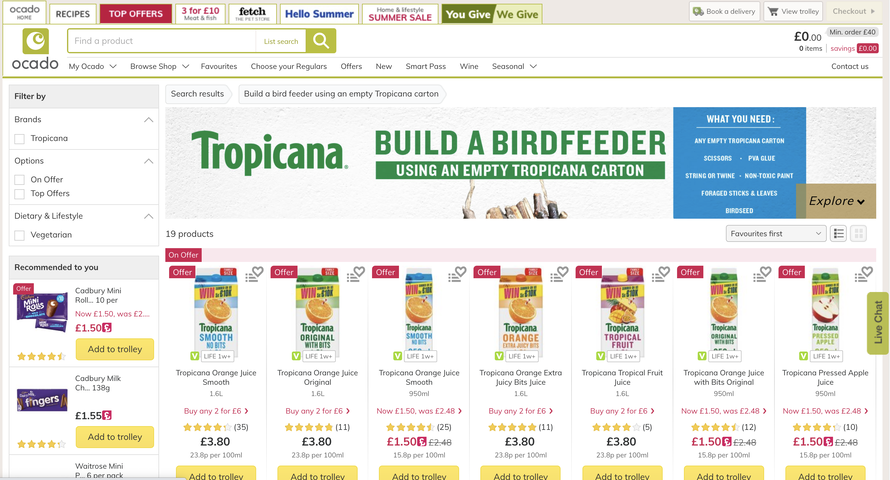Favourite Tropicana Pressed Apple Juice heart icon
Screen dimensions: 890x480
tap(867, 272)
